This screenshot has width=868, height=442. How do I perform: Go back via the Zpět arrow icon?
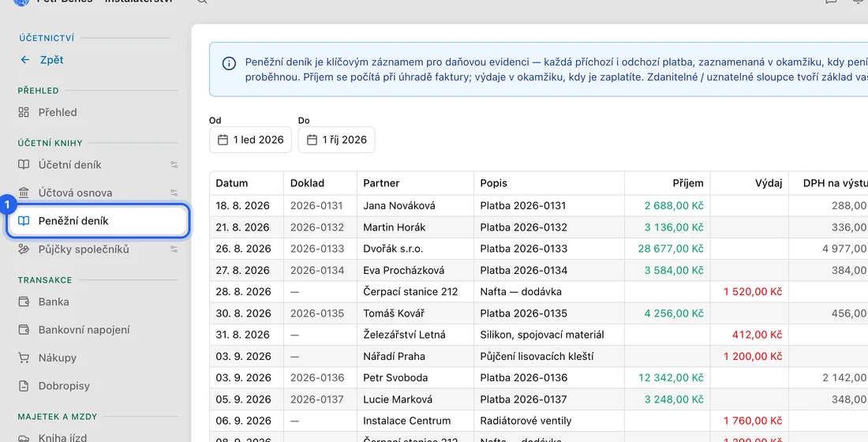25,60
